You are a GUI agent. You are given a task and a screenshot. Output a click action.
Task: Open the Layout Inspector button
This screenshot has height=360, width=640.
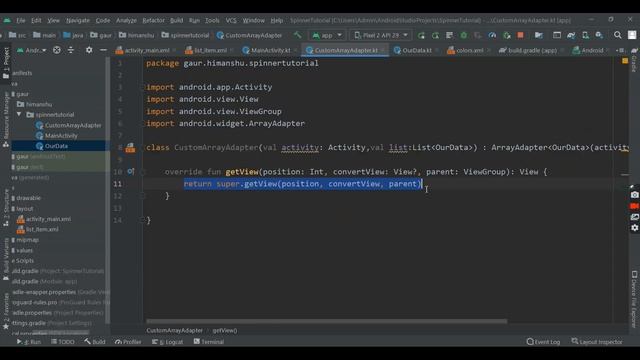pos(597,342)
